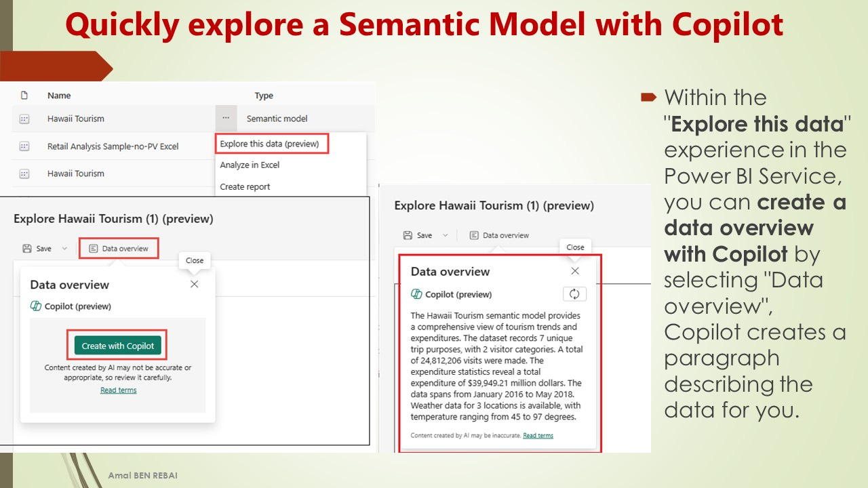Click Copilot logo in left Data overview popup

[x=36, y=306]
